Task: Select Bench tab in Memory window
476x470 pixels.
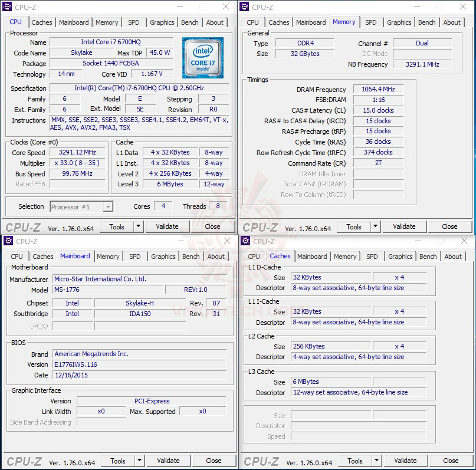Action: [427, 22]
